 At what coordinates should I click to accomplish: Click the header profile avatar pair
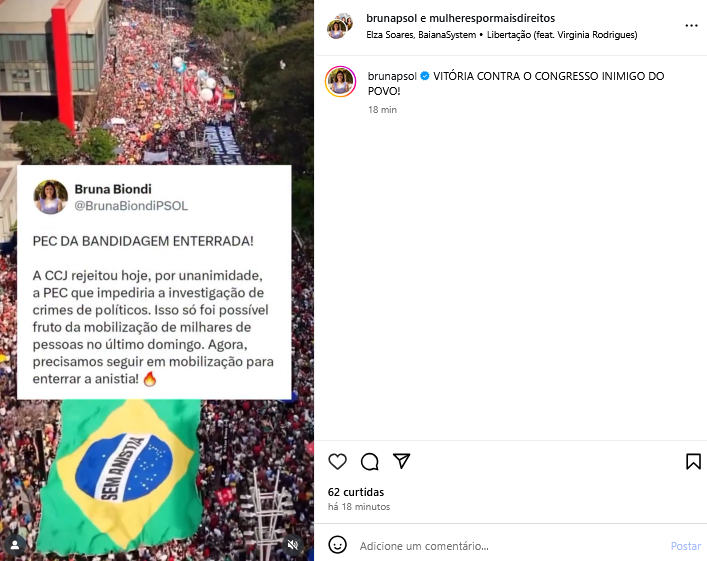click(340, 26)
